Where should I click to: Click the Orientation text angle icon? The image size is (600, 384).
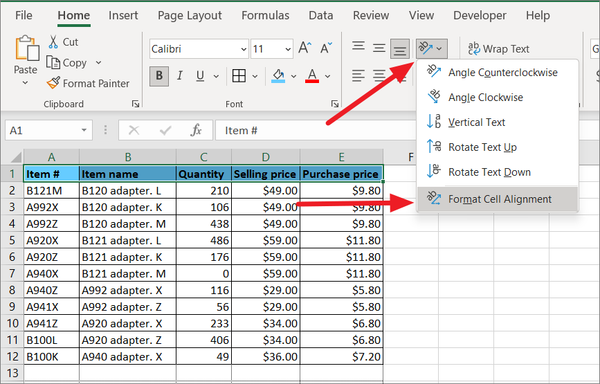pos(426,49)
